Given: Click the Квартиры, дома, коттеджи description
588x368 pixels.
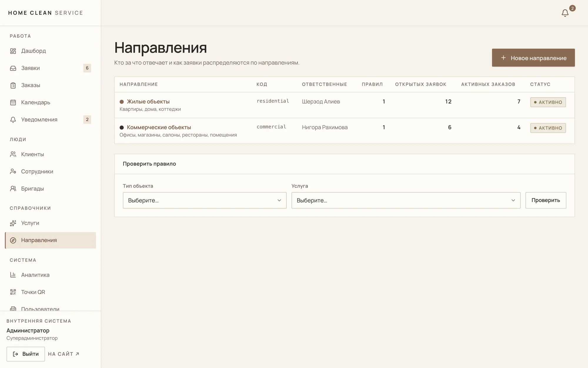Looking at the screenshot, I should [150, 109].
